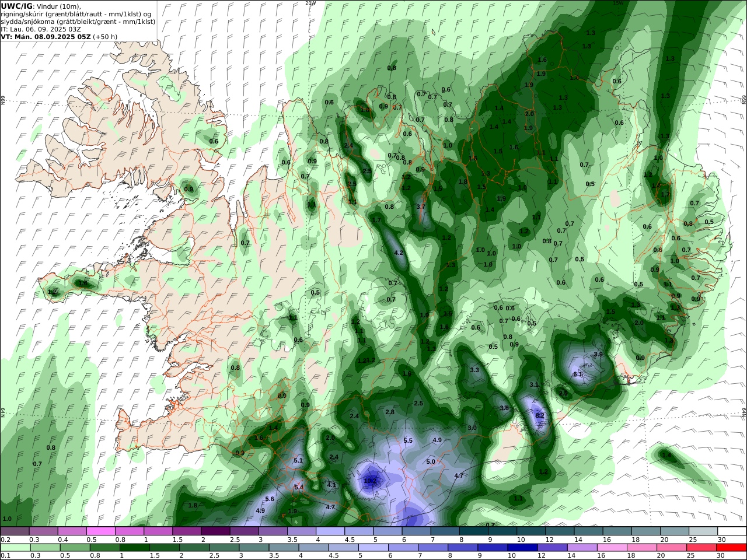Screen dimensions: 747x560
Task: Pick bottom-row lightest green swatch 0.1–0.3
Action: (x=15, y=548)
